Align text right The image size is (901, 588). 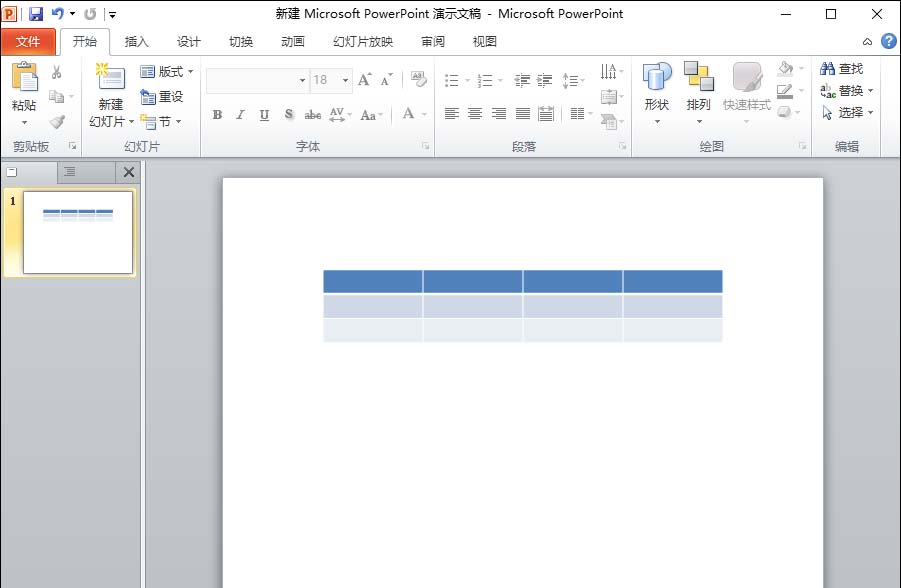click(x=499, y=114)
